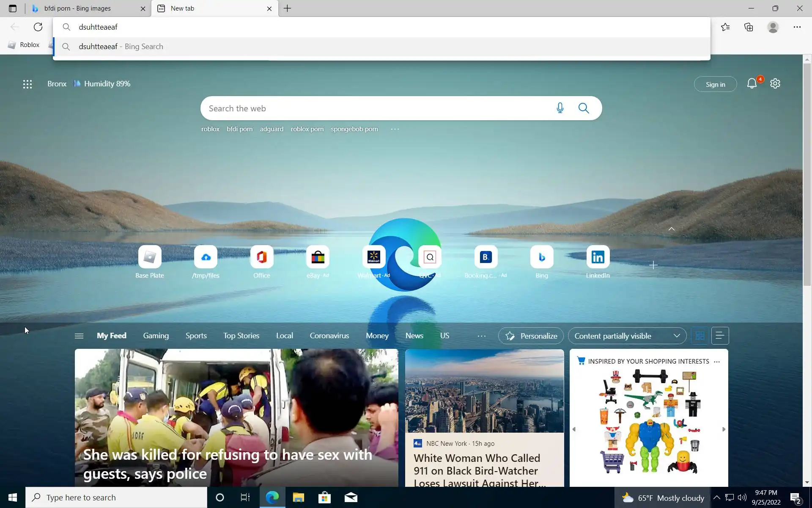Open the LinkedIn quick link tile
The image size is (812, 508).
point(598,257)
